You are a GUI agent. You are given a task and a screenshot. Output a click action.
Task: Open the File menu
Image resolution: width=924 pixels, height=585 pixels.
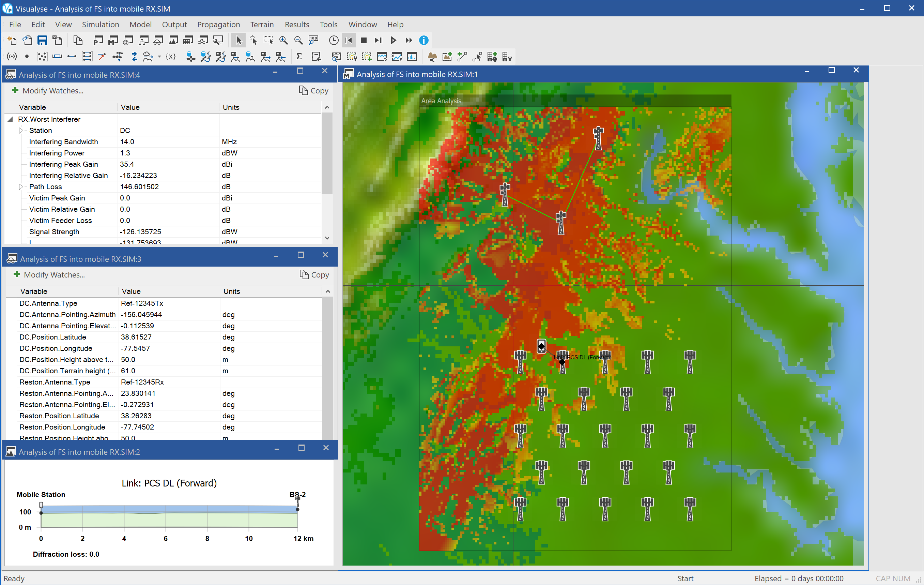click(x=15, y=25)
